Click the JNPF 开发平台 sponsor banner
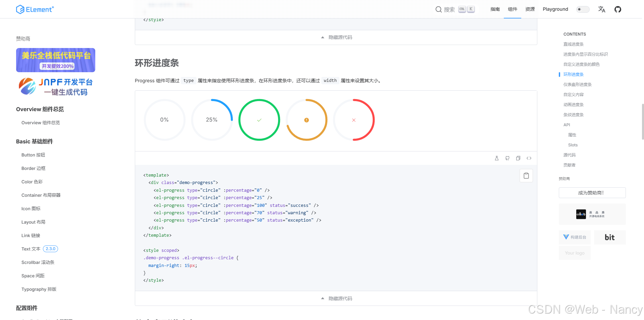644x320 pixels. tap(56, 86)
